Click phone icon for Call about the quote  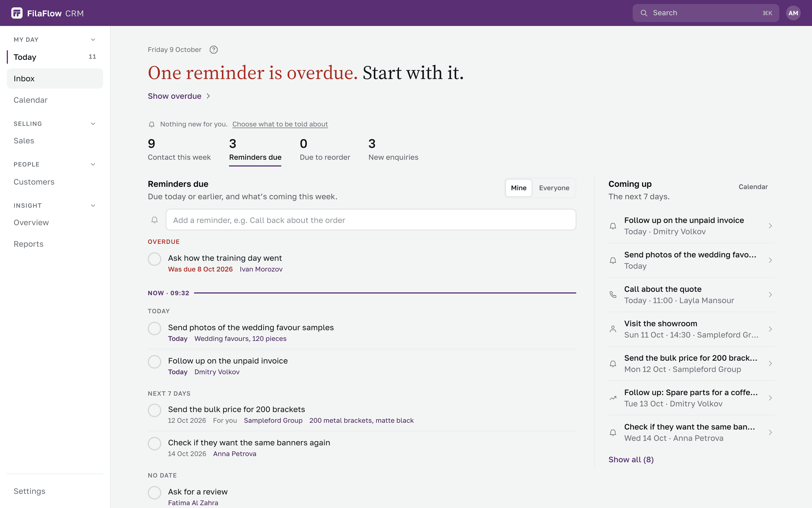point(613,295)
